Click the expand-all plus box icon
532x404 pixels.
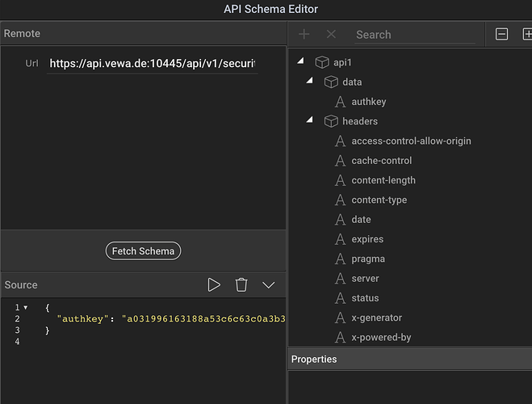pos(527,34)
